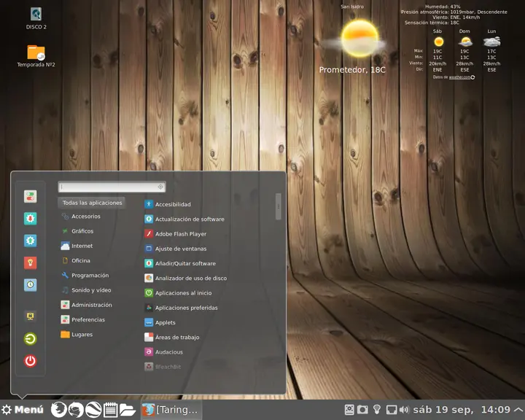Viewport: 525px width, 420px height.
Task: Select the Gráficos category
Action: tap(77, 231)
